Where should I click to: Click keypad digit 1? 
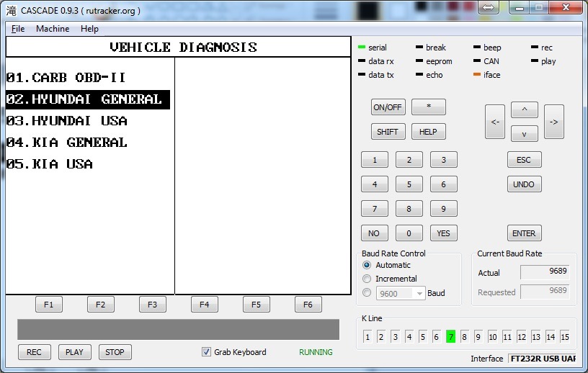click(x=375, y=160)
